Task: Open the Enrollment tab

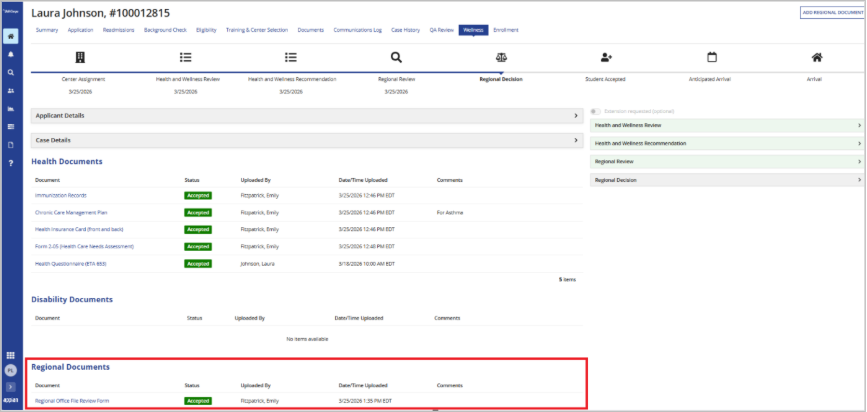Action: point(506,30)
